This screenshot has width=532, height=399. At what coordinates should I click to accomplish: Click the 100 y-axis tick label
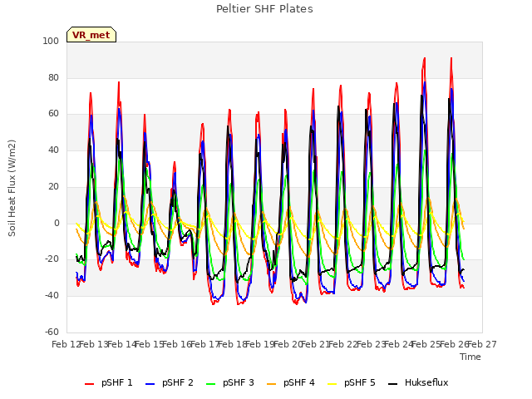coord(51,41)
